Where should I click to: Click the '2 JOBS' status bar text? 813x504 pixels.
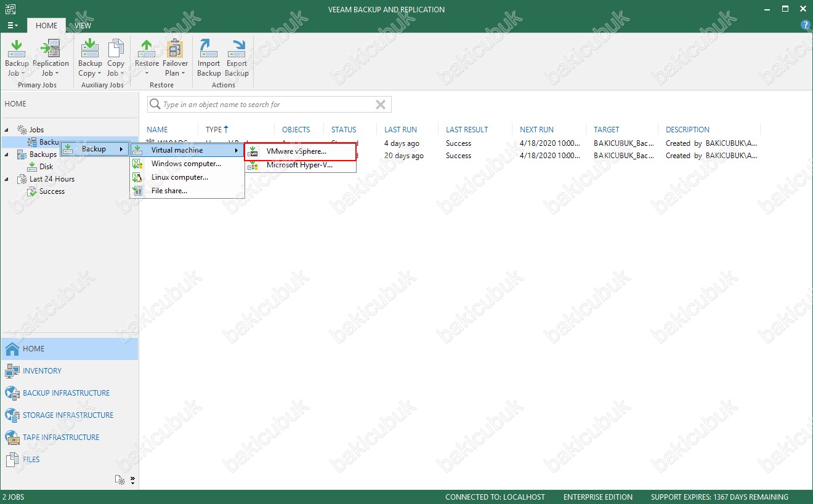pos(14,497)
